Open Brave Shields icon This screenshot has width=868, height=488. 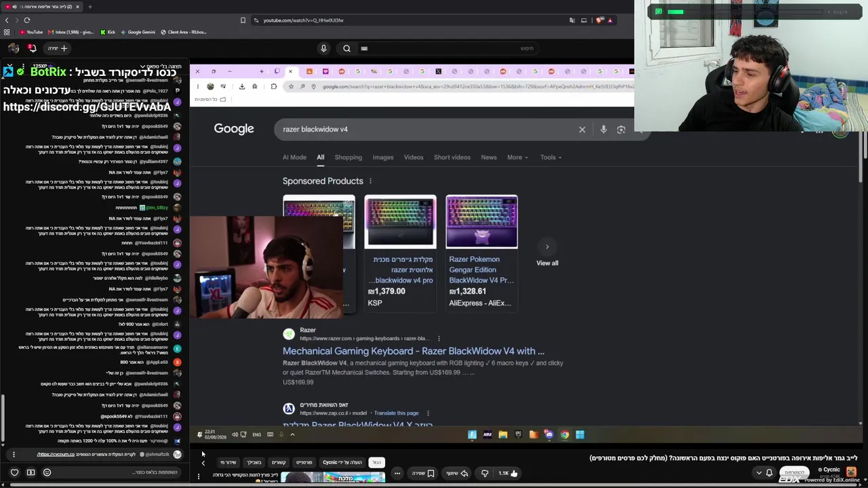pos(599,20)
